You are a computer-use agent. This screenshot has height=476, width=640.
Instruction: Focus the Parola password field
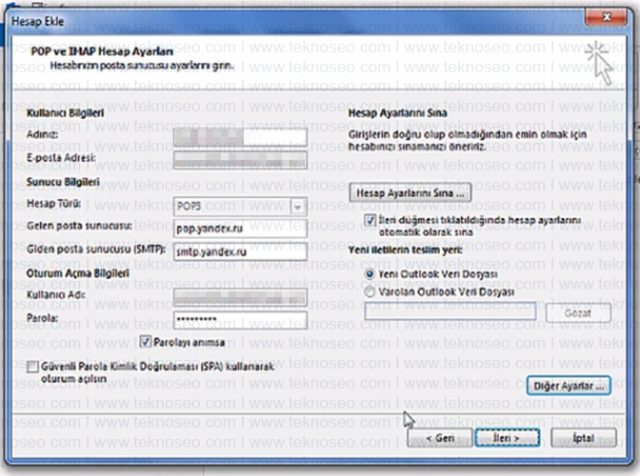pos(240,320)
